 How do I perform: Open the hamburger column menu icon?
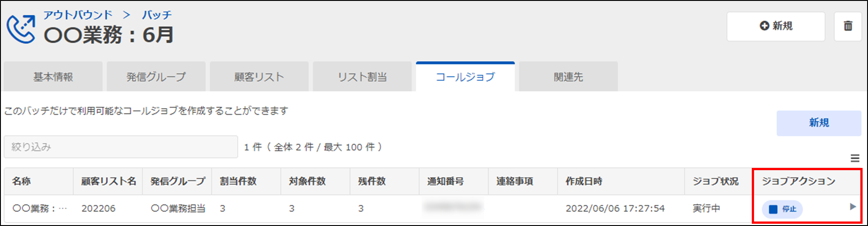[x=854, y=158]
